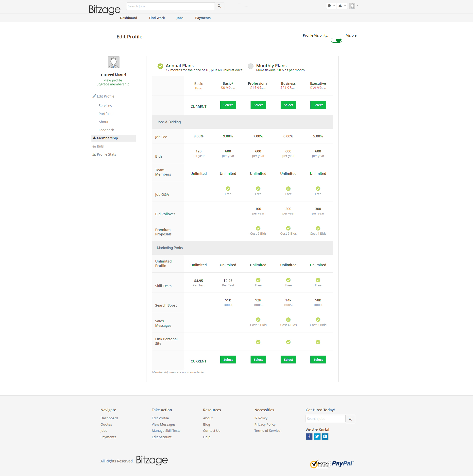
Task: Select the Monthly Plans radio option
Action: pyautogui.click(x=251, y=66)
